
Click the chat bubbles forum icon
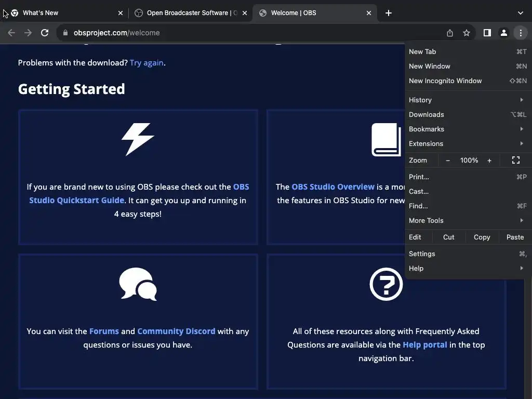(138, 284)
